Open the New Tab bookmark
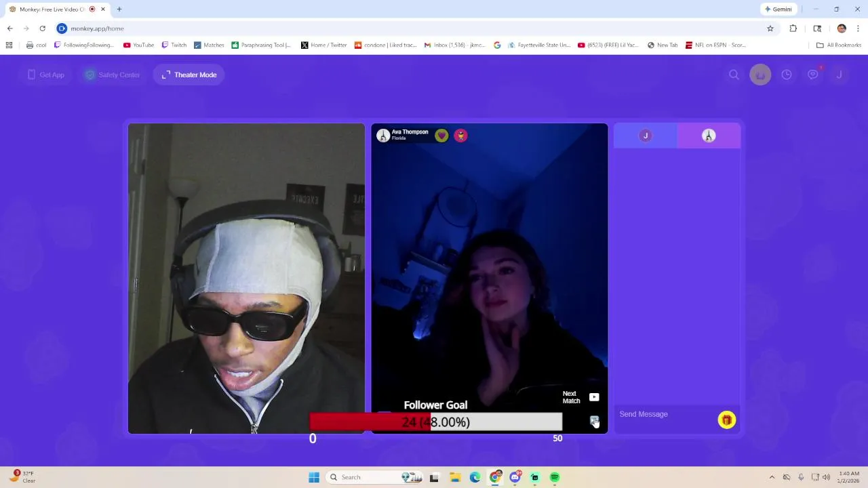868x488 pixels. tap(663, 45)
